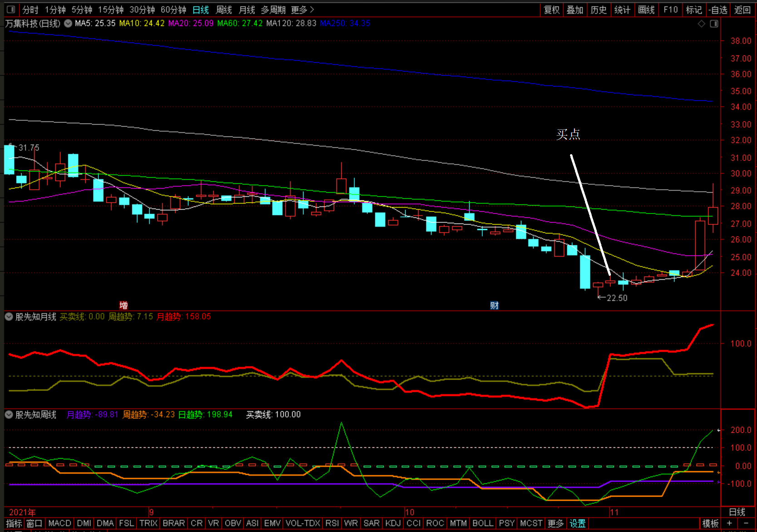Select the 1分钟 period tab
757x532 pixels.
(55, 10)
